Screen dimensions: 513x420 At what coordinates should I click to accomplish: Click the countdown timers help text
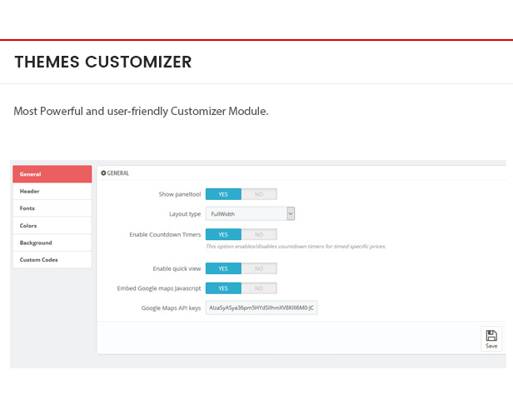(x=295, y=247)
